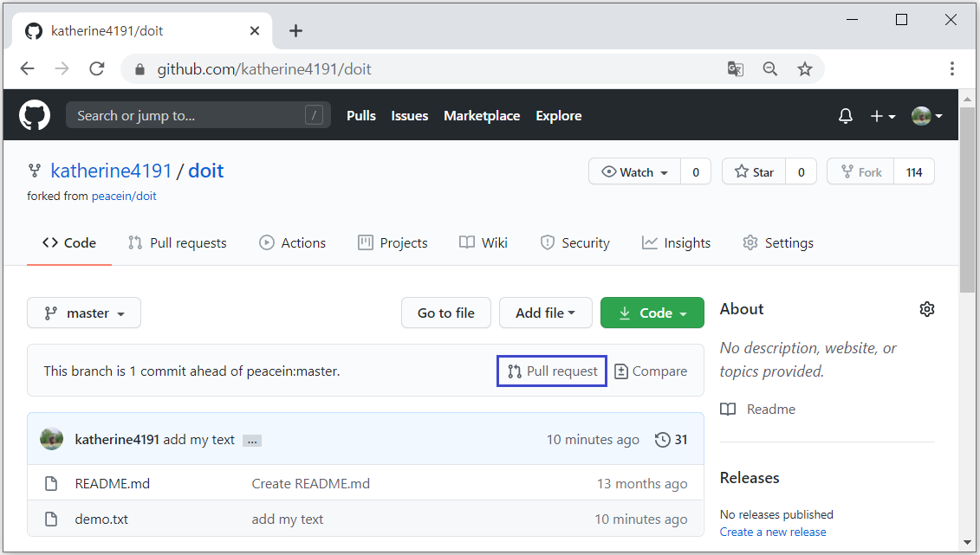Click Create a new release link

pyautogui.click(x=773, y=532)
